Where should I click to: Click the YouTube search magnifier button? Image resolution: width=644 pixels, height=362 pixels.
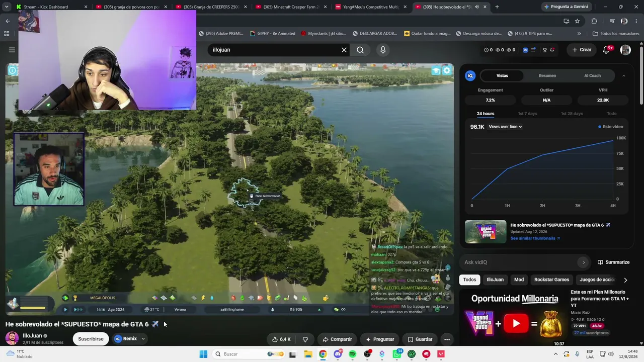pyautogui.click(x=360, y=50)
